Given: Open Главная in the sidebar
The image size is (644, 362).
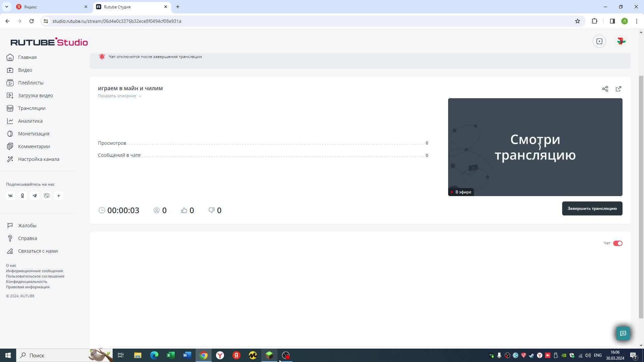Looking at the screenshot, I should click(x=27, y=57).
